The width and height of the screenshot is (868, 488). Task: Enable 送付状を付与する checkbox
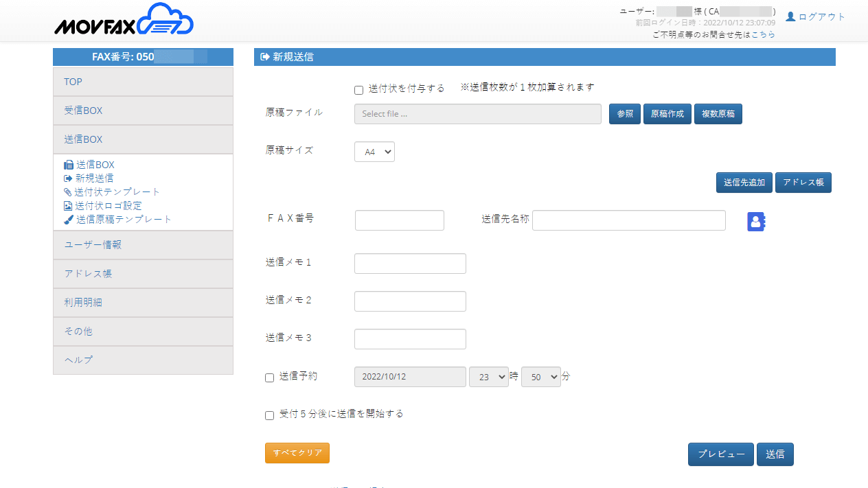358,90
